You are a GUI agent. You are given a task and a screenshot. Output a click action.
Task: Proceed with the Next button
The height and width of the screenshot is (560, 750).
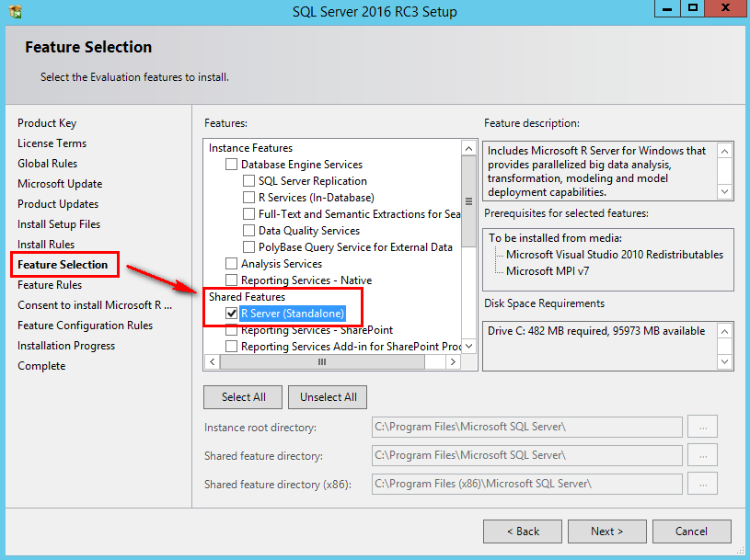pyautogui.click(x=607, y=531)
